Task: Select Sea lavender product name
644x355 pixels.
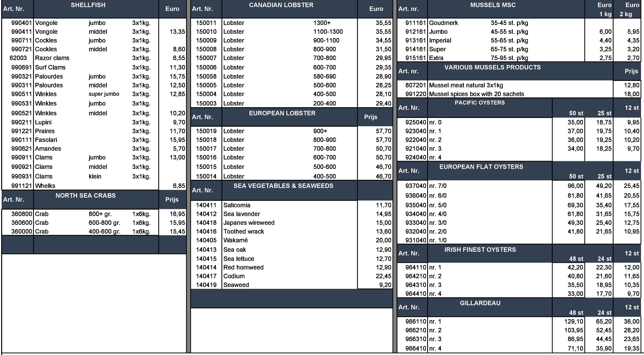Action: tap(241, 214)
